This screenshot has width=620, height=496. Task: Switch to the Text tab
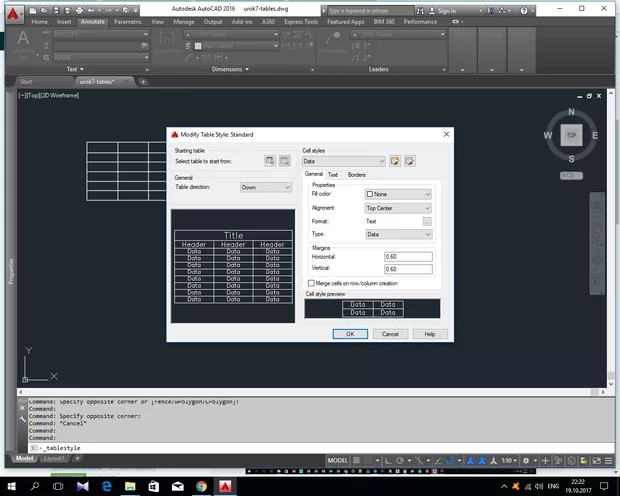click(x=333, y=175)
